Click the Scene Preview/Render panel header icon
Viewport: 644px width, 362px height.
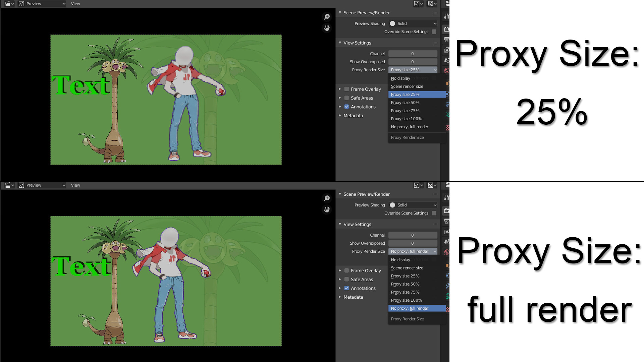pyautogui.click(x=340, y=12)
